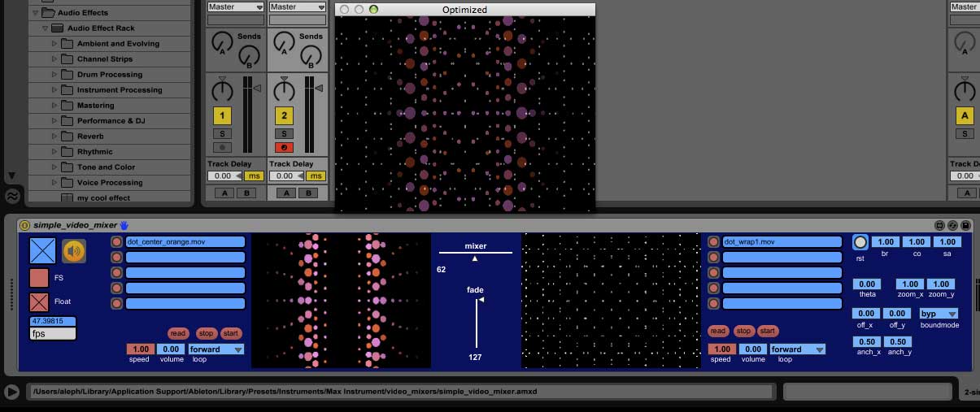This screenshot has height=412, width=980.
Task: Click the preview play button in status bar
Action: pyautogui.click(x=11, y=392)
